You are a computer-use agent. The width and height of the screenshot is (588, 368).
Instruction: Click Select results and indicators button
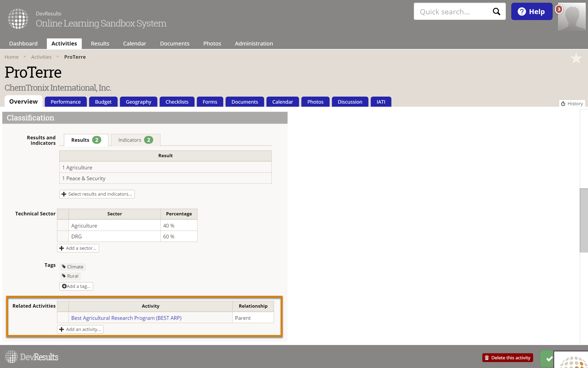97,194
